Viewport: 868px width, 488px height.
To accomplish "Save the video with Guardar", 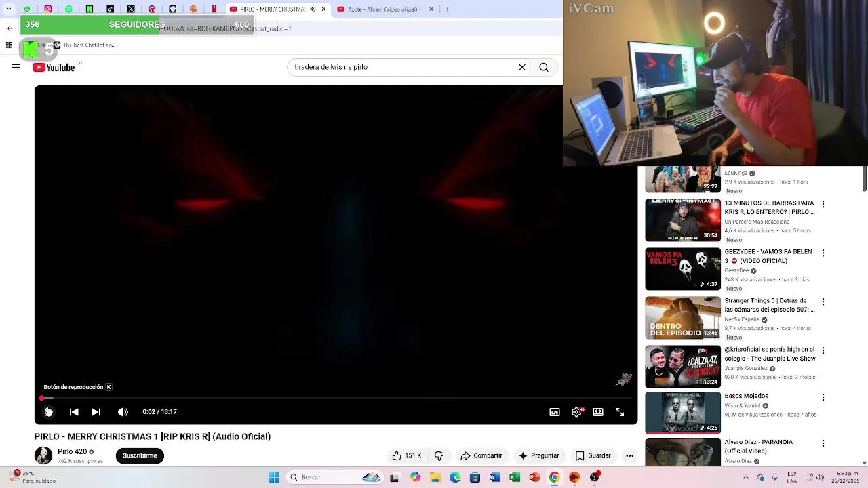I will click(593, 455).
